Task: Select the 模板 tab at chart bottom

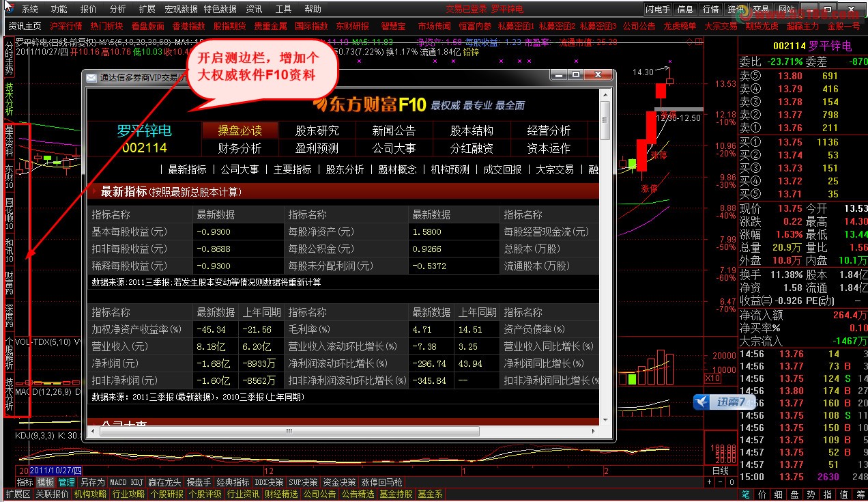Action: click(x=46, y=482)
